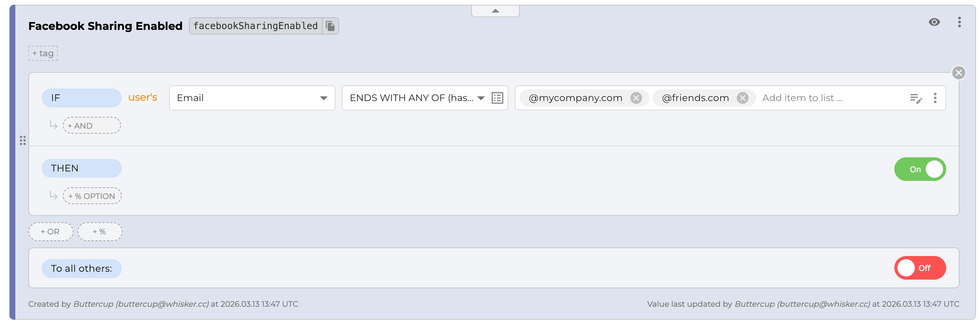The image size is (980, 328).
Task: Toggle the THEN value switch from On
Action: 919,169
